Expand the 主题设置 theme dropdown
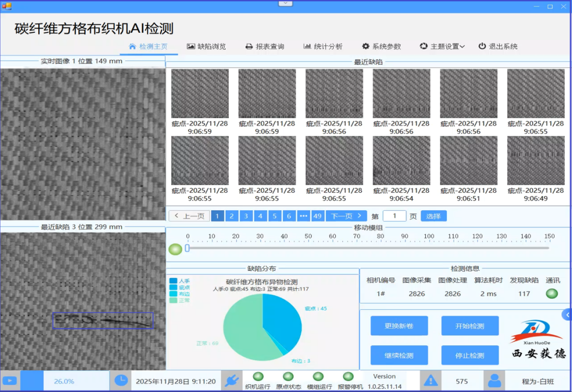 point(442,47)
